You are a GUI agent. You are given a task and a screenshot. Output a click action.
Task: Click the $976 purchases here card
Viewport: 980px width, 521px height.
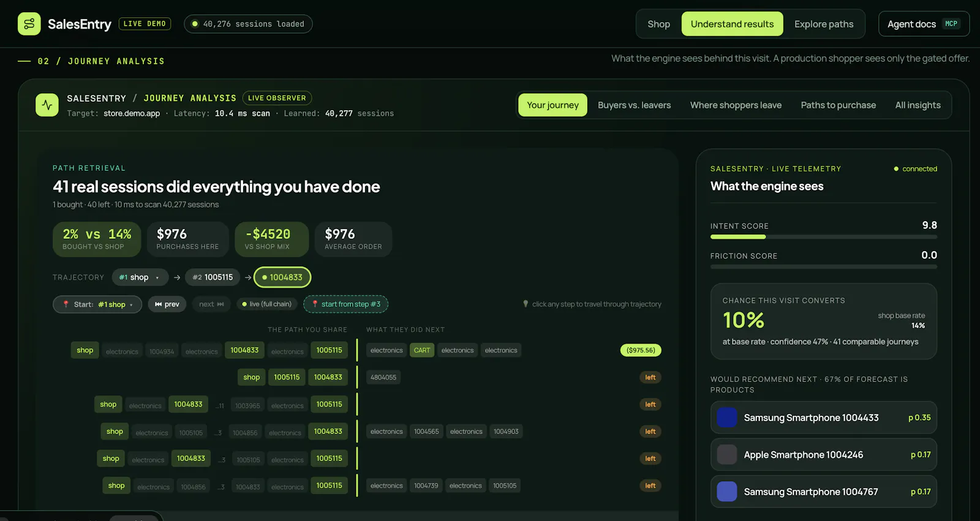(187, 239)
